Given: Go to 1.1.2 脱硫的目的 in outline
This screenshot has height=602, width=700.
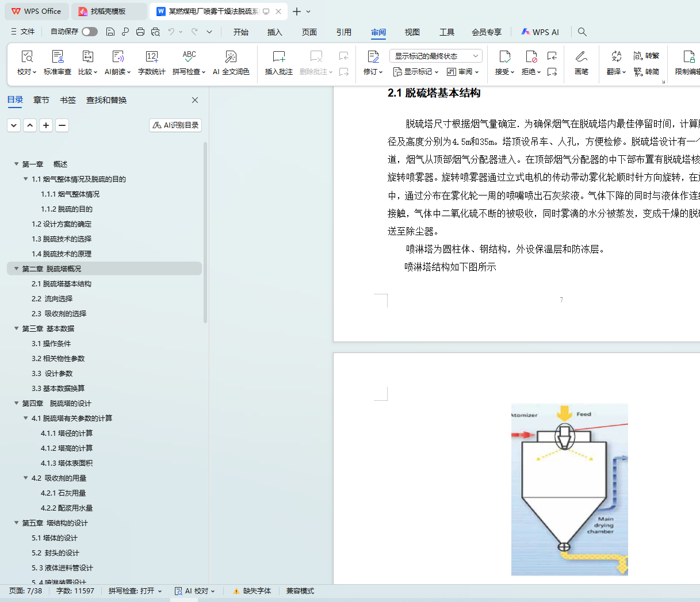Looking at the screenshot, I should (x=67, y=209).
